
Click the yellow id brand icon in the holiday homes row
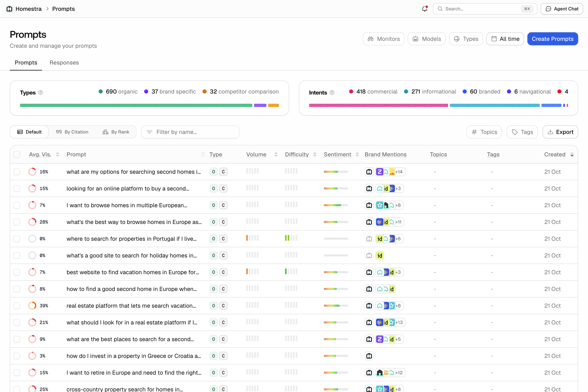pyautogui.click(x=380, y=255)
